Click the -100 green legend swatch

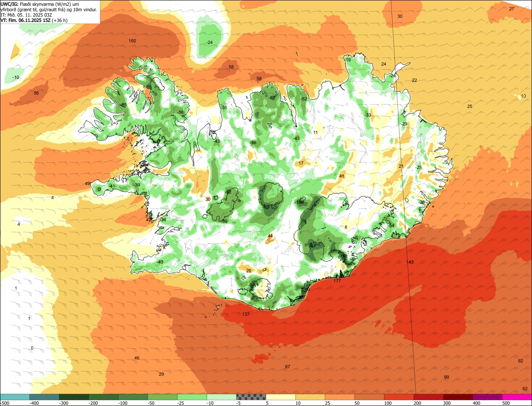click(133, 397)
